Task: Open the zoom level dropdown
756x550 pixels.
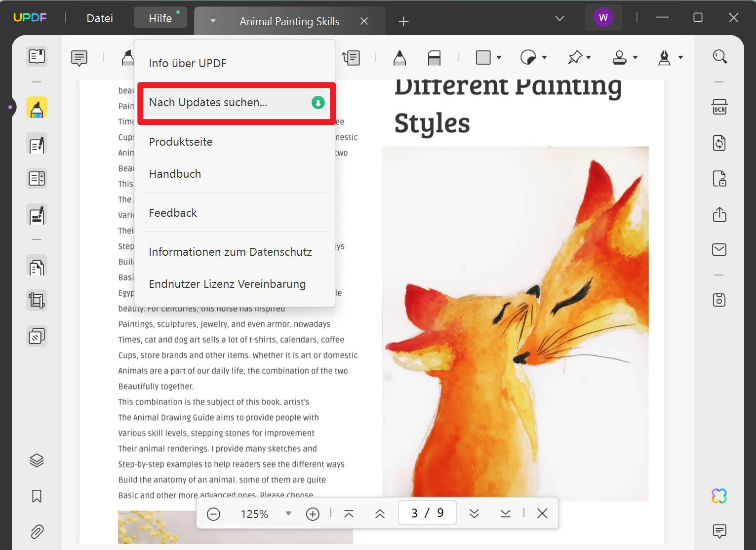Action: pyautogui.click(x=288, y=513)
